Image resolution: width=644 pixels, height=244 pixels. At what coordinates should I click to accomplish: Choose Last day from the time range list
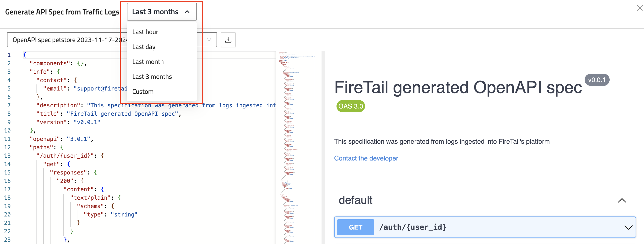[x=144, y=47]
